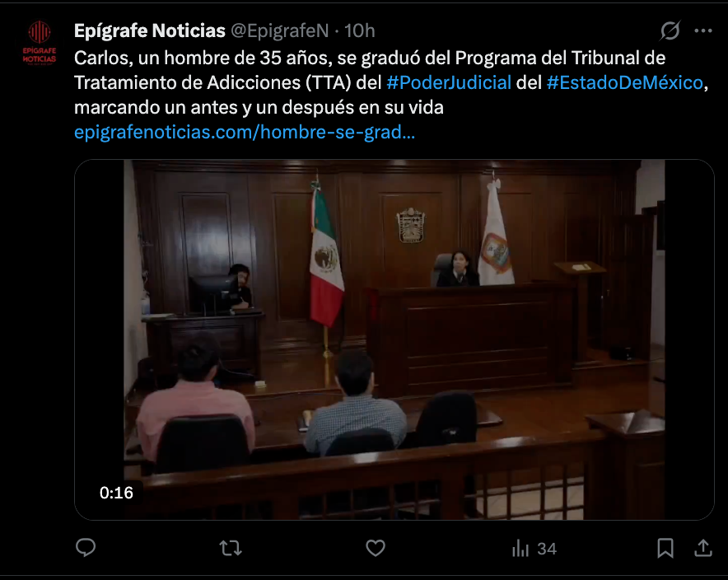Open the three-dot more options menu

pyautogui.click(x=703, y=30)
